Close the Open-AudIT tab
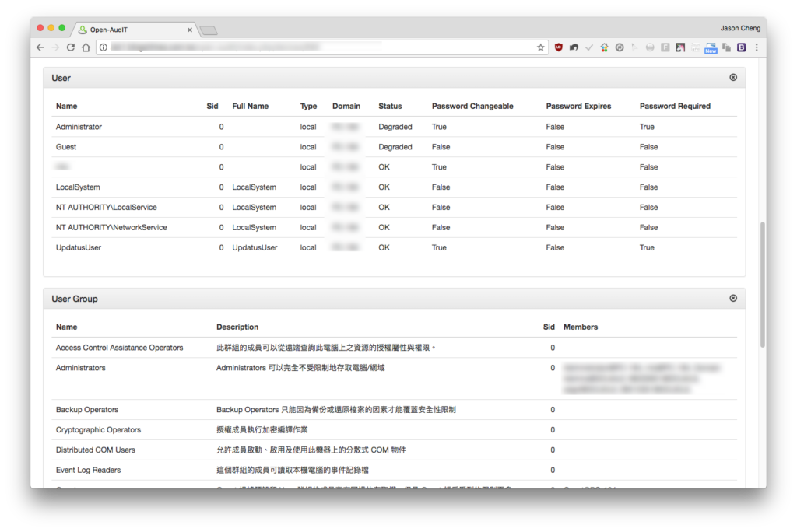Screen dimensions: 797x532 (x=190, y=30)
